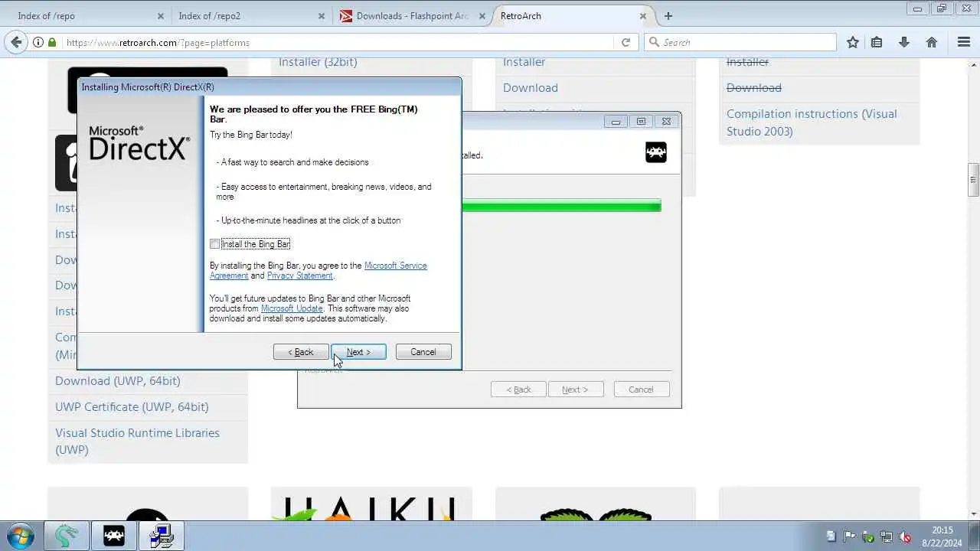Open the Installer link in third column
The width and height of the screenshot is (980, 551).
click(524, 62)
